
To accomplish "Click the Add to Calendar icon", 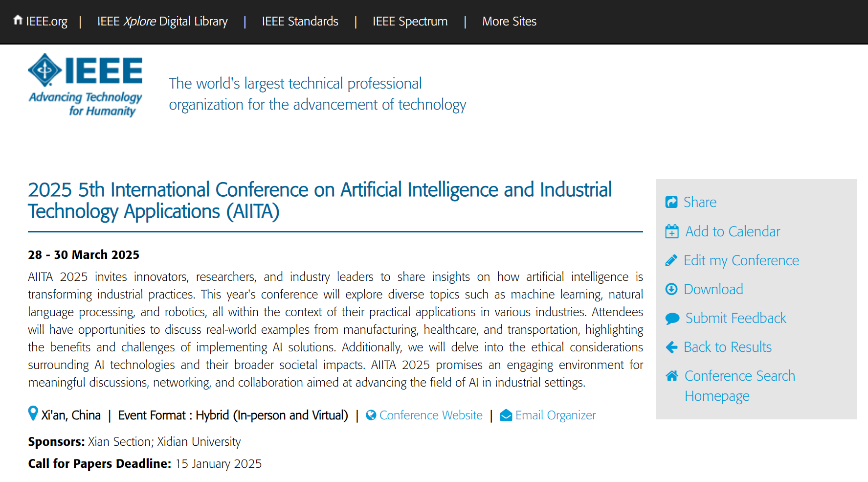I will [672, 231].
